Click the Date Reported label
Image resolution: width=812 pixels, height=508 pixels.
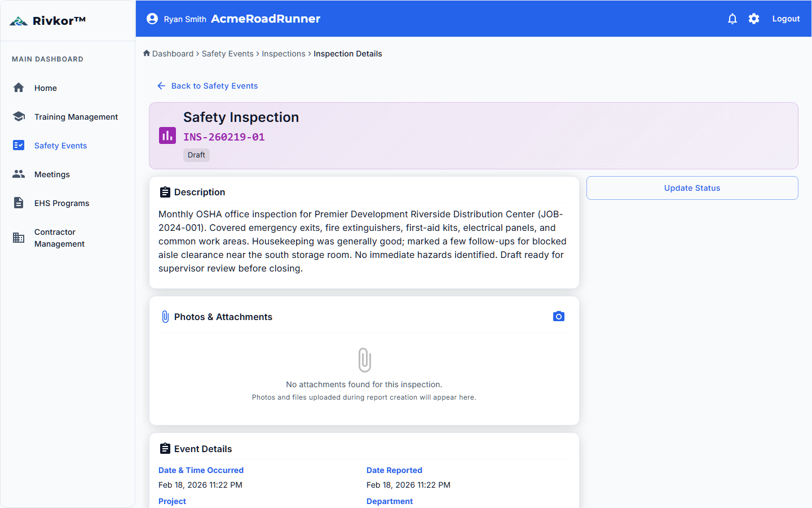point(394,470)
